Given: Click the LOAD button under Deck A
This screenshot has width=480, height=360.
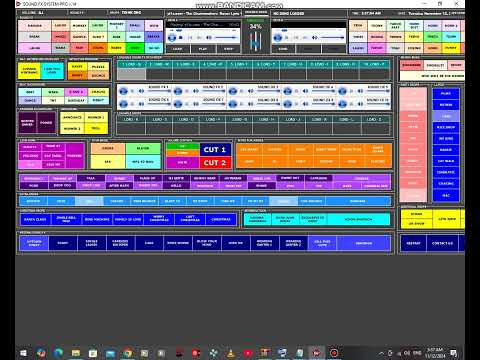Looking at the screenshot, I should 177,49.
